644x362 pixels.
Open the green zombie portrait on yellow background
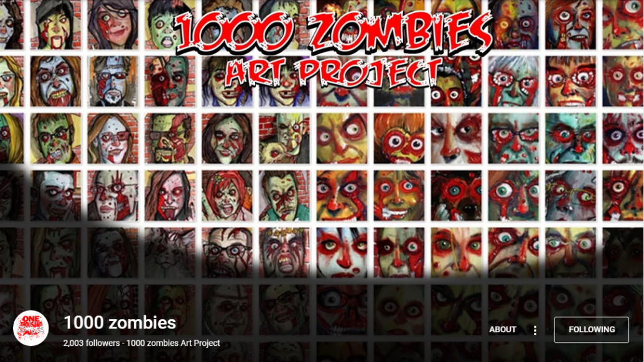click(55, 138)
